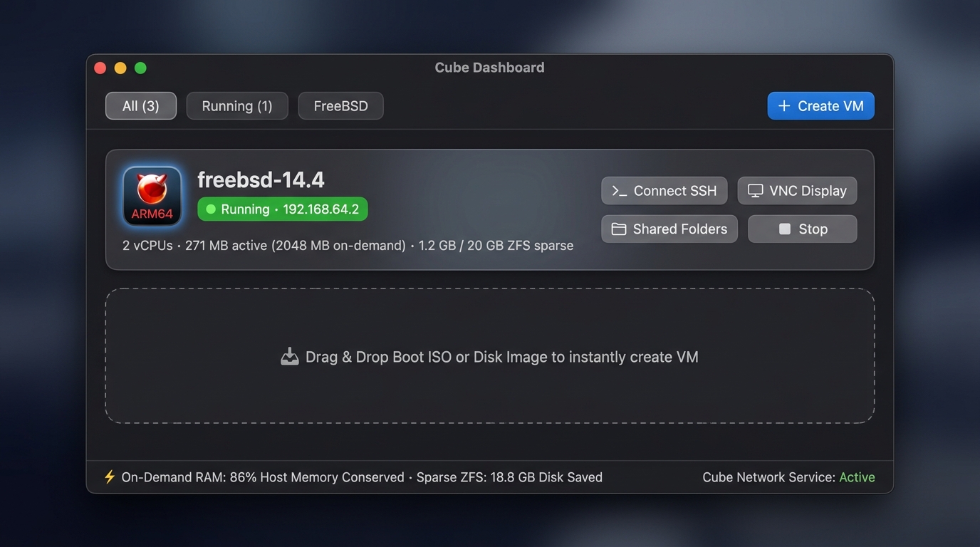The width and height of the screenshot is (980, 547).
Task: Click the terminal icon in Connect SSH
Action: [620, 191]
